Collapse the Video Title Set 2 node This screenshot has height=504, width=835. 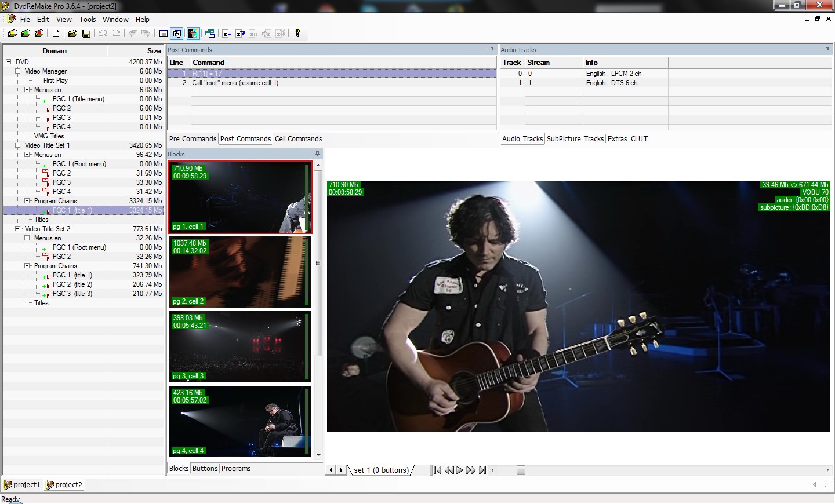(17, 229)
